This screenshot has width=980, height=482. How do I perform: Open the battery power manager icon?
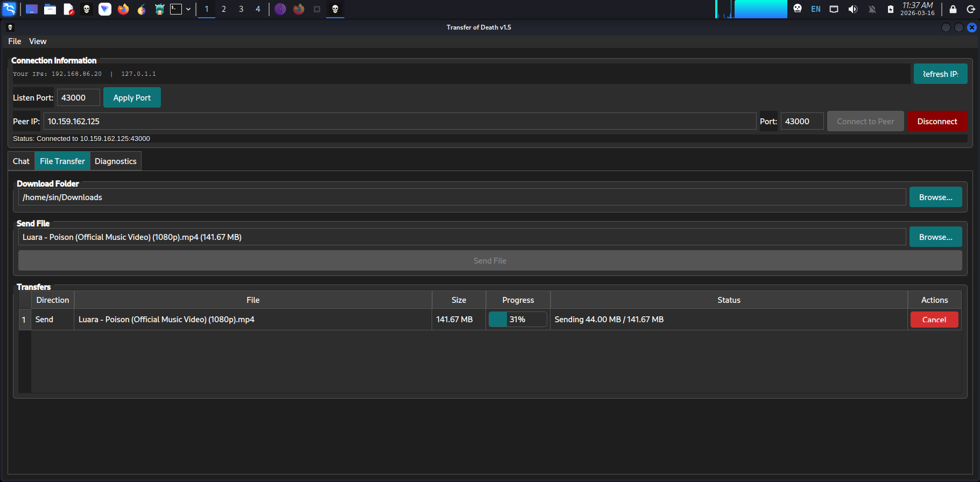(891, 9)
